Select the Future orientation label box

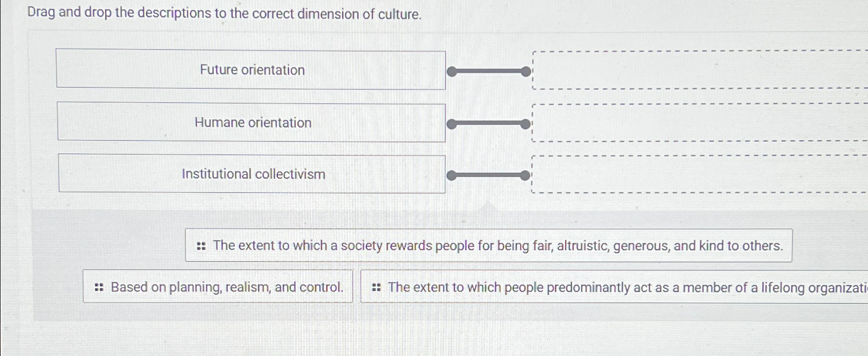pos(251,70)
